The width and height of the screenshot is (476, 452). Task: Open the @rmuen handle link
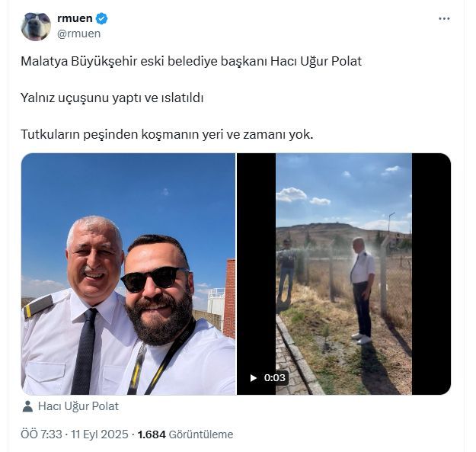(x=78, y=34)
